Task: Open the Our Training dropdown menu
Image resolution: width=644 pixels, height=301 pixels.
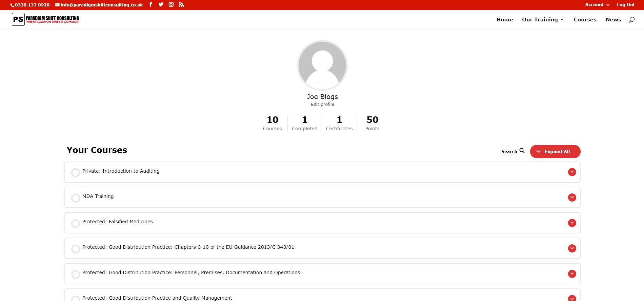Action: [x=543, y=20]
